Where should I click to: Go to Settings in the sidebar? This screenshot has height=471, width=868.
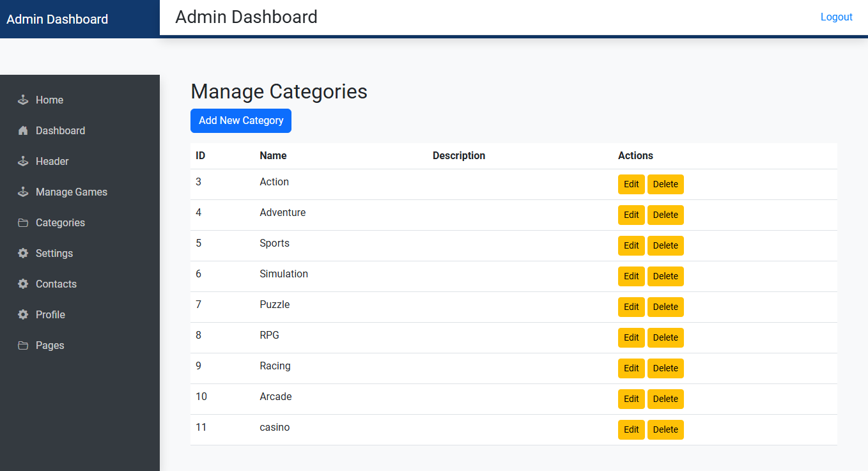(54, 253)
